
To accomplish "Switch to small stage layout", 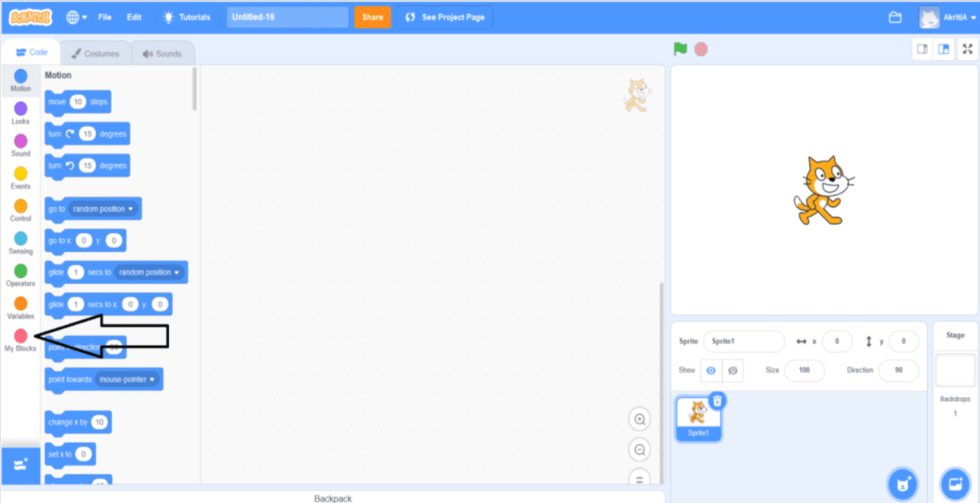I will [x=922, y=49].
